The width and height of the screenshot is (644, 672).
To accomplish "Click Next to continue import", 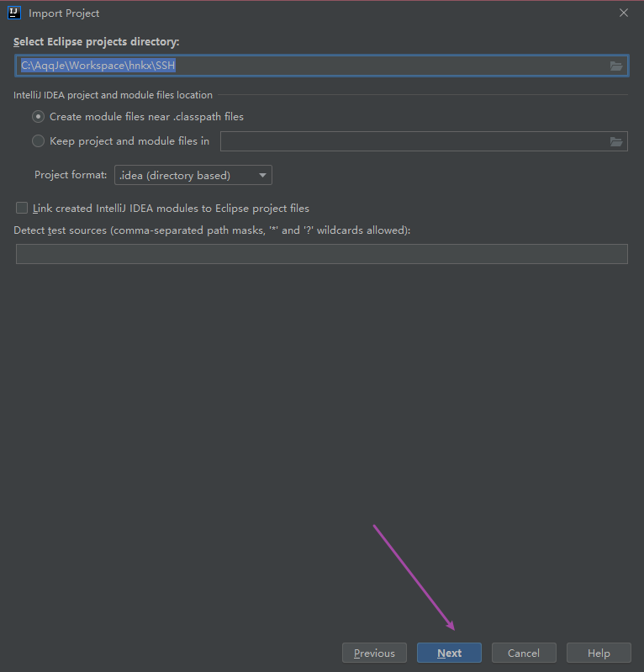I will click(x=449, y=653).
